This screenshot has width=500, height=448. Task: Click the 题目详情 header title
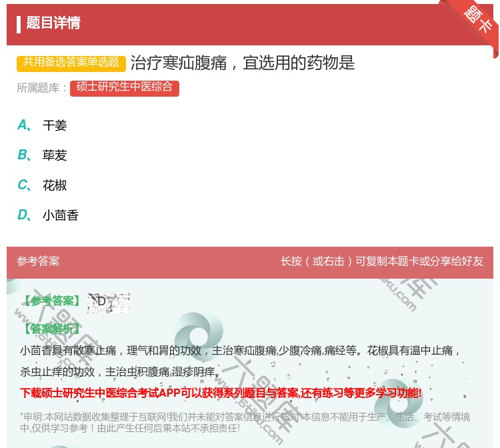point(53,23)
